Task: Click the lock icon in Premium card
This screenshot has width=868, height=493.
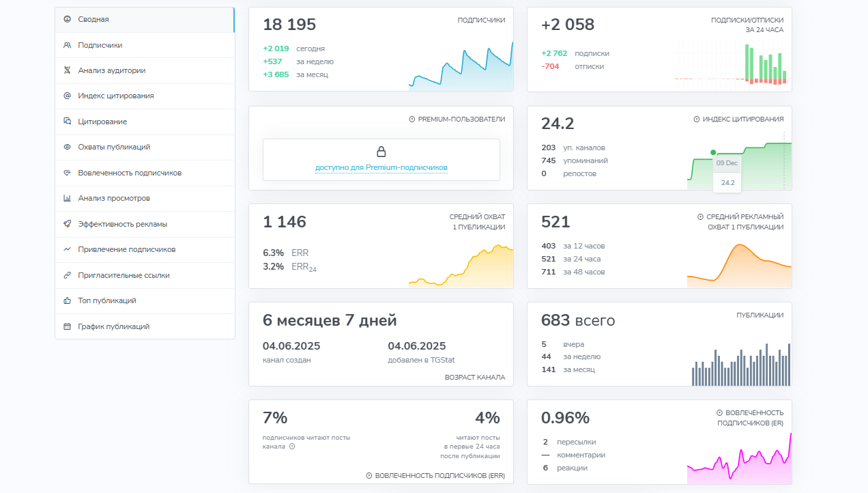Action: (x=381, y=152)
